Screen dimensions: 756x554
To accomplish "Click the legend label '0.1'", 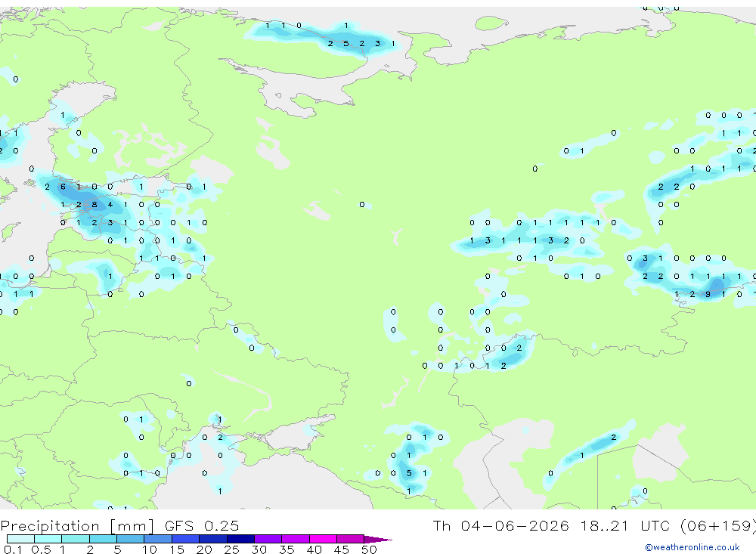I will point(13,549).
